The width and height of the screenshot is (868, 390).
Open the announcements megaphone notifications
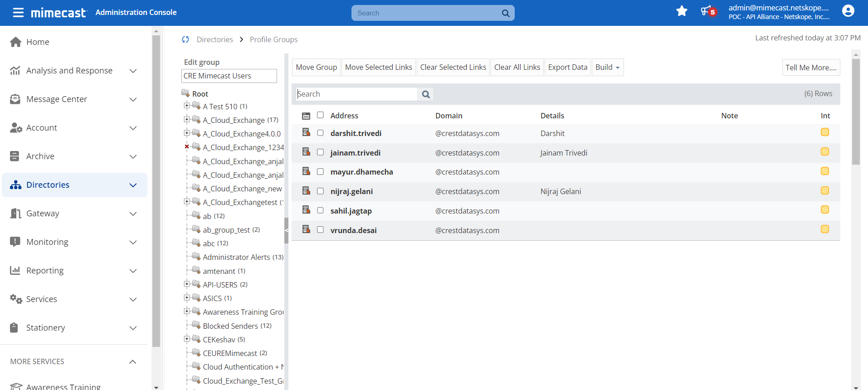pos(708,11)
